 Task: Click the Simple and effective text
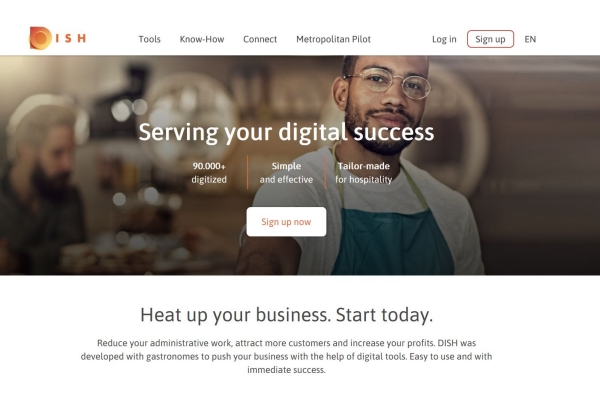(286, 173)
